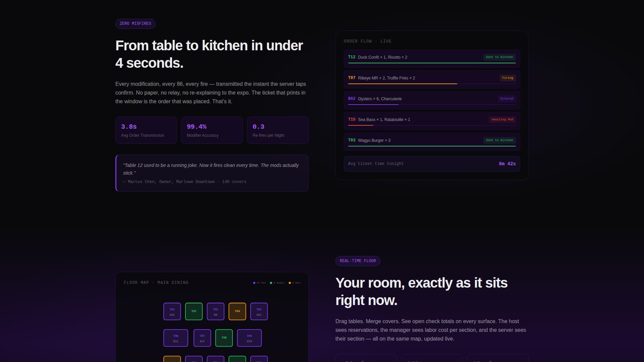Click the 'Drag tables. Merge covers' paragraph
This screenshot has width=644, height=362.
pyautogui.click(x=431, y=330)
